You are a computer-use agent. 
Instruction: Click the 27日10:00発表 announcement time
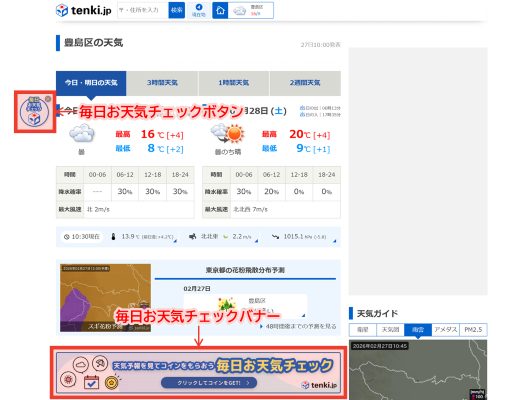(320, 45)
